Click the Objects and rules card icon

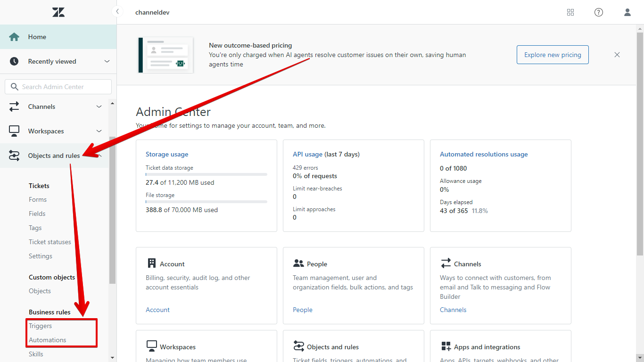299,346
